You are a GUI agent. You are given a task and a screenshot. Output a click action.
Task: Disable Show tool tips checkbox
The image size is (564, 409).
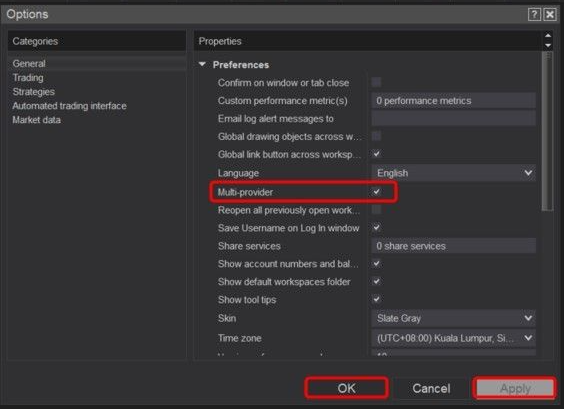tap(377, 299)
